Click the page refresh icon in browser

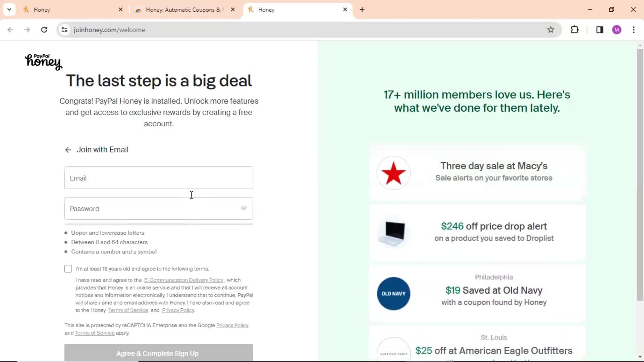[44, 29]
